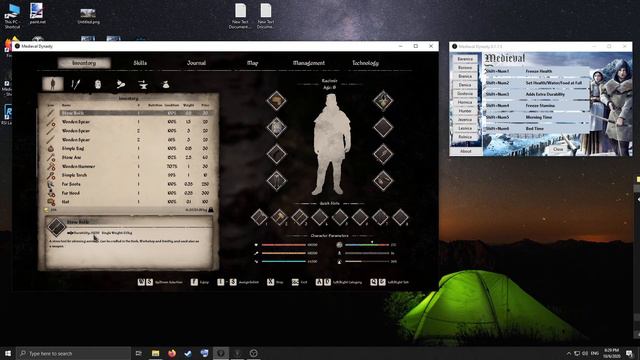The height and width of the screenshot is (360, 640).
Task: Switch to the Journal tab
Action: click(x=196, y=63)
